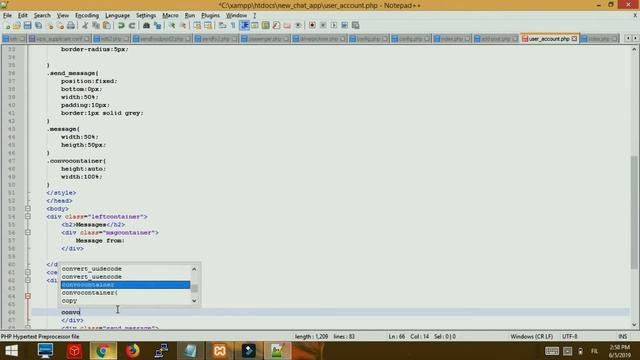Create a new document with the New toolbar icon
The height and width of the screenshot is (360, 640).
click(7, 26)
